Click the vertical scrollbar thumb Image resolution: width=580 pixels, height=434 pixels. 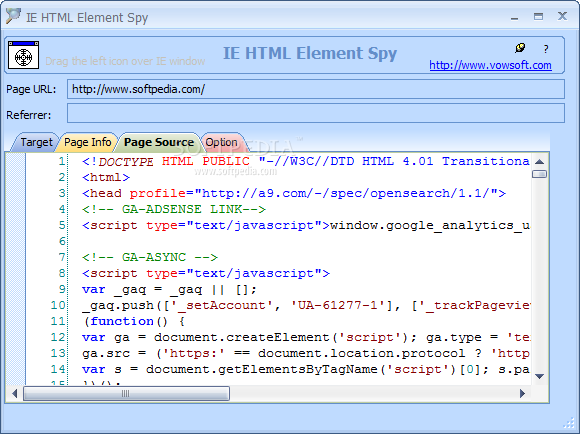[x=539, y=174]
